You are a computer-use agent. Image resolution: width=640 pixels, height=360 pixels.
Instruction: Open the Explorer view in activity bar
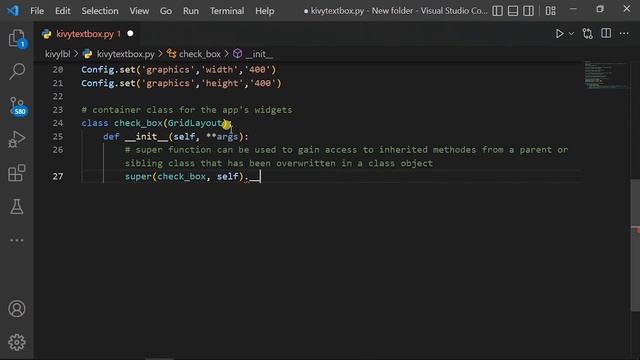point(17,38)
